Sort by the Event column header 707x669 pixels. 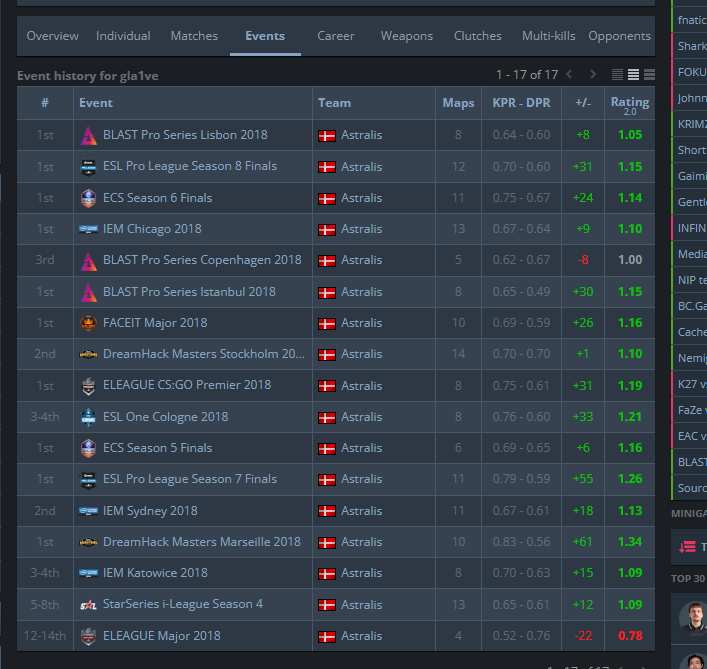coord(193,103)
